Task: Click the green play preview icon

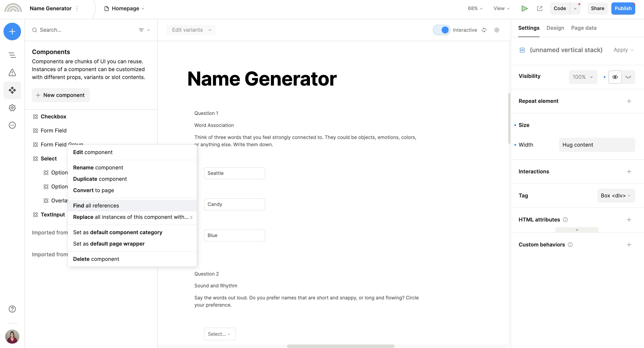Action: click(524, 9)
